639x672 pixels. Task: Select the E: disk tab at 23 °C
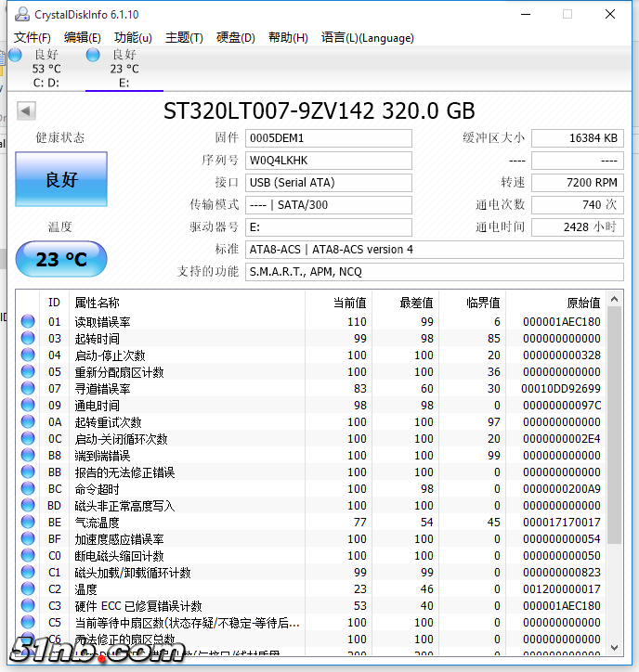[x=124, y=69]
